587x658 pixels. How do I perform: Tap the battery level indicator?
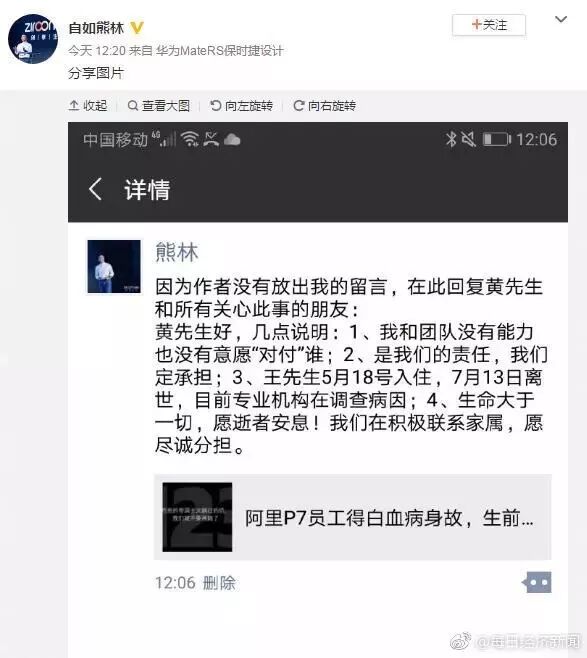point(497,139)
